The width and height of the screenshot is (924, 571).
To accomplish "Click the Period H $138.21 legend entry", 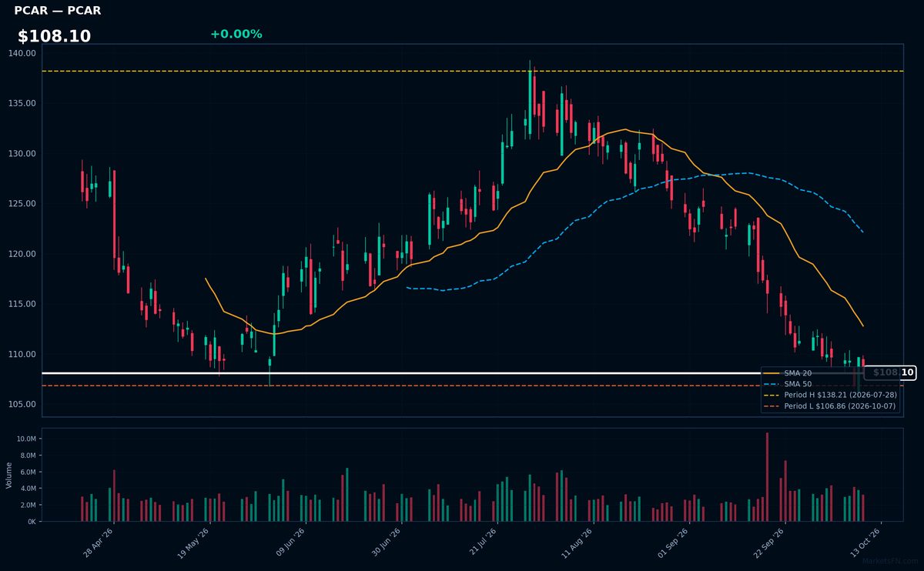I will [x=830, y=395].
